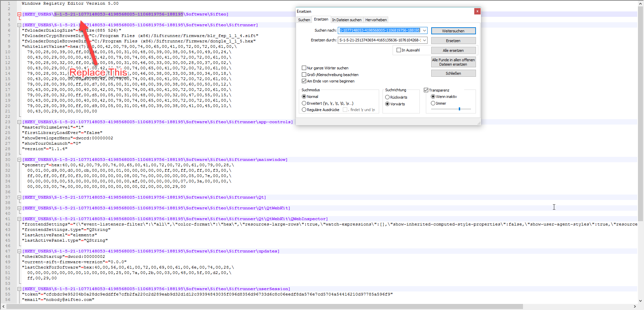Click line number 23 in the margin
This screenshot has width=644, height=310.
pos(7,122)
